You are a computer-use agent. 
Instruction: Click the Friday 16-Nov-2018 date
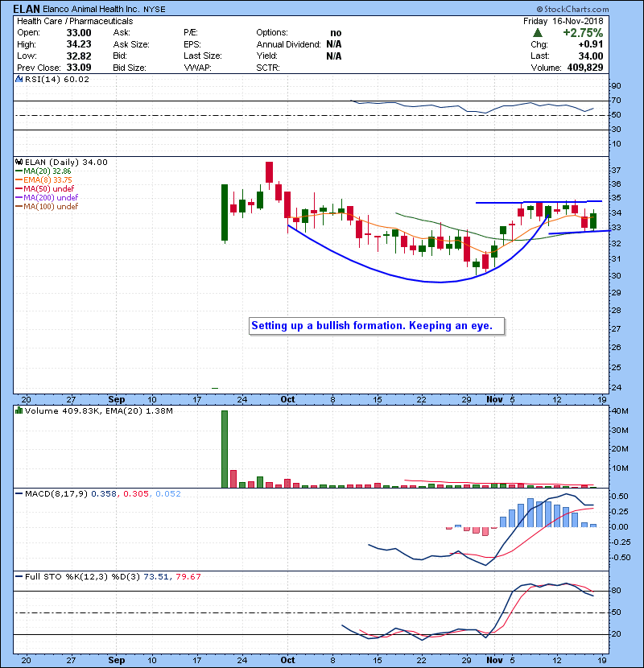click(563, 21)
